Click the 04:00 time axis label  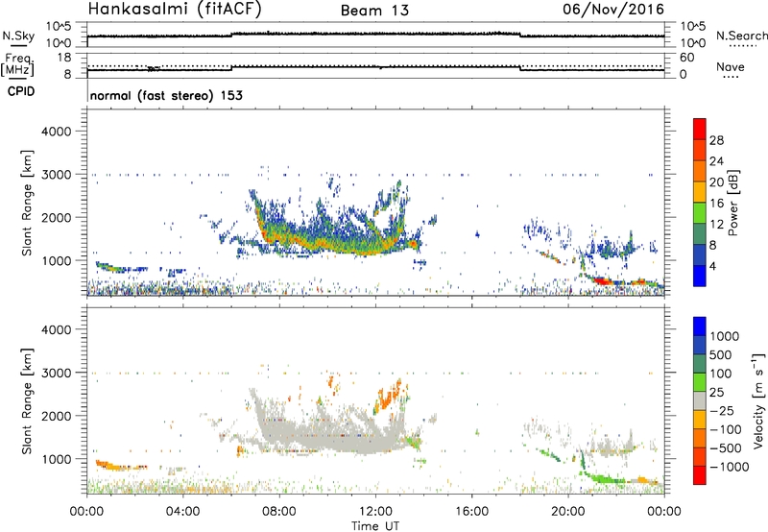183,512
